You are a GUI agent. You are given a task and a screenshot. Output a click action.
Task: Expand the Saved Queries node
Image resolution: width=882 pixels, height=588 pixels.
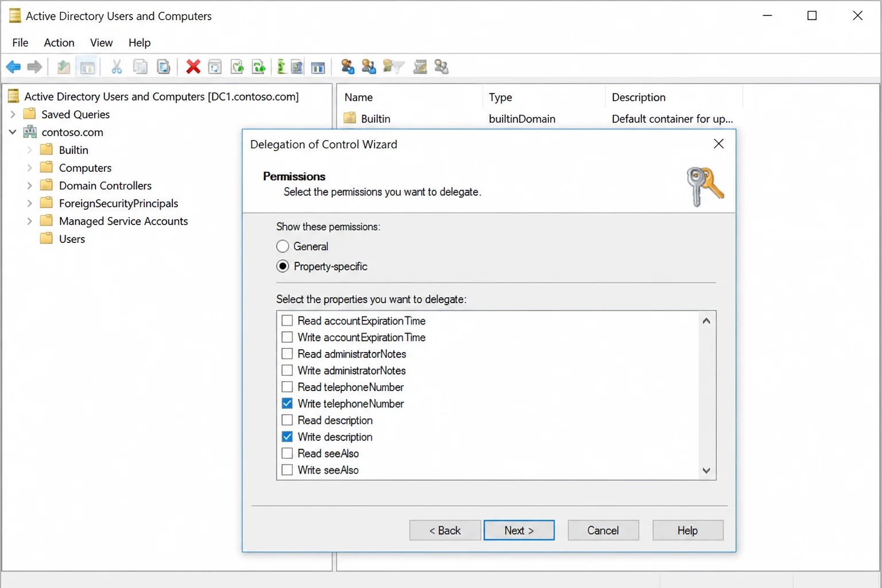pos(13,114)
